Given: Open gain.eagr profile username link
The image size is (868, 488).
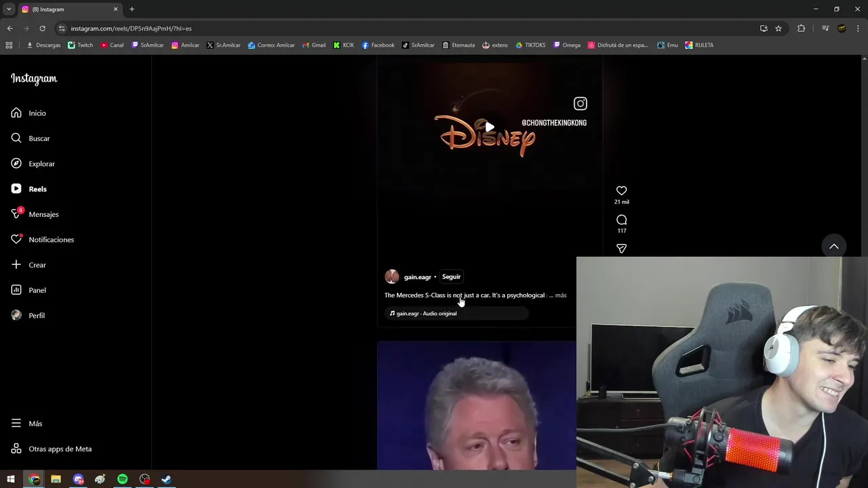Looking at the screenshot, I should pyautogui.click(x=418, y=277).
